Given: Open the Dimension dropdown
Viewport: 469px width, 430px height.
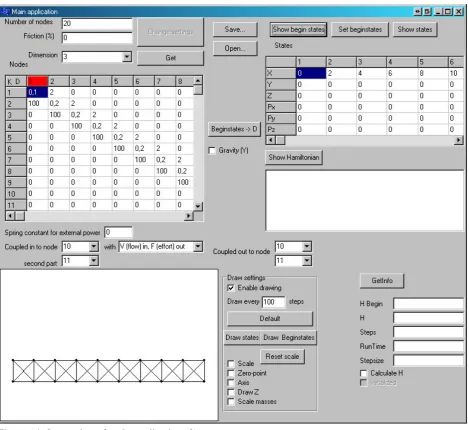Looking at the screenshot, I should (x=127, y=57).
